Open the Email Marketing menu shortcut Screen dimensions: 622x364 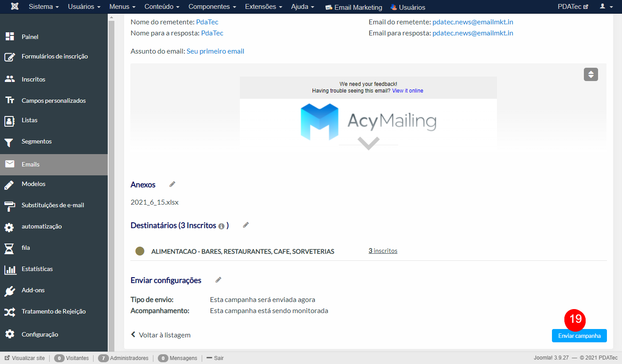pyautogui.click(x=353, y=7)
